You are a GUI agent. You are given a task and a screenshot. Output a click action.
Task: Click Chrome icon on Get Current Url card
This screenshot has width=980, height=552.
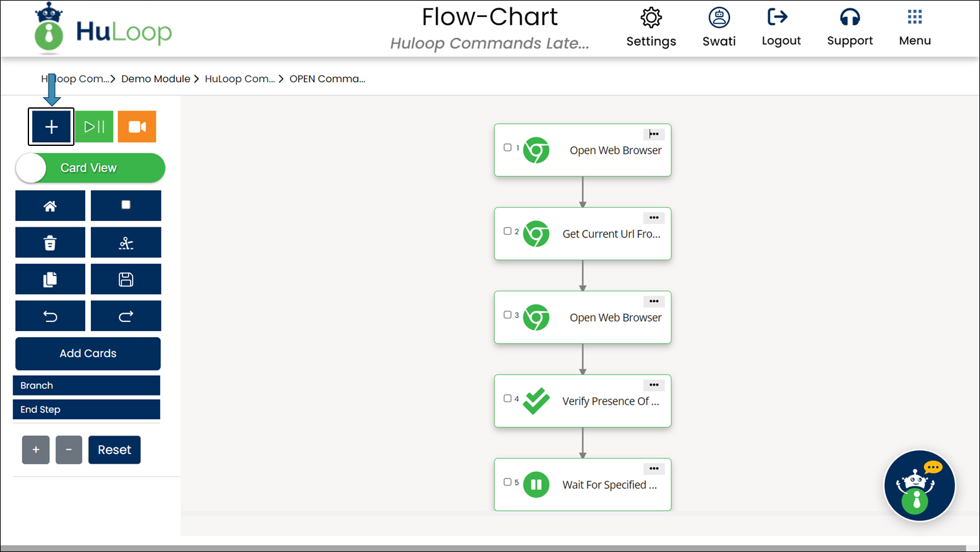point(536,234)
